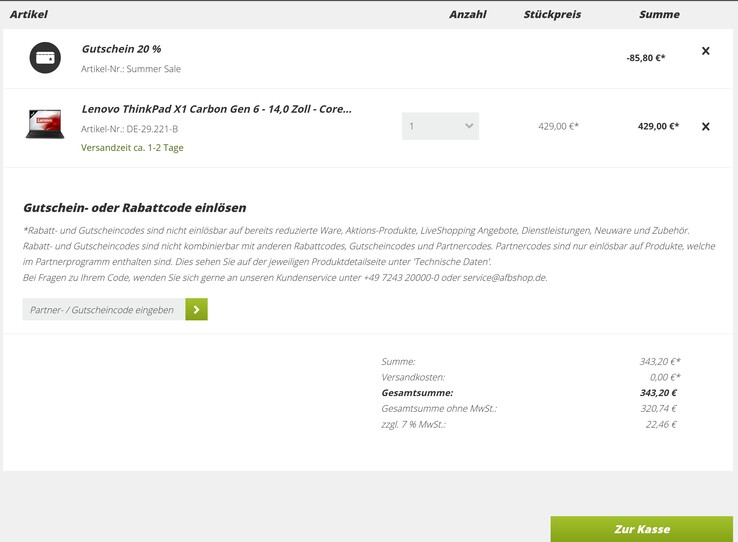Click the Gutschein 20 % item title
Image resolution: width=738 pixels, height=542 pixels.
[x=121, y=49]
